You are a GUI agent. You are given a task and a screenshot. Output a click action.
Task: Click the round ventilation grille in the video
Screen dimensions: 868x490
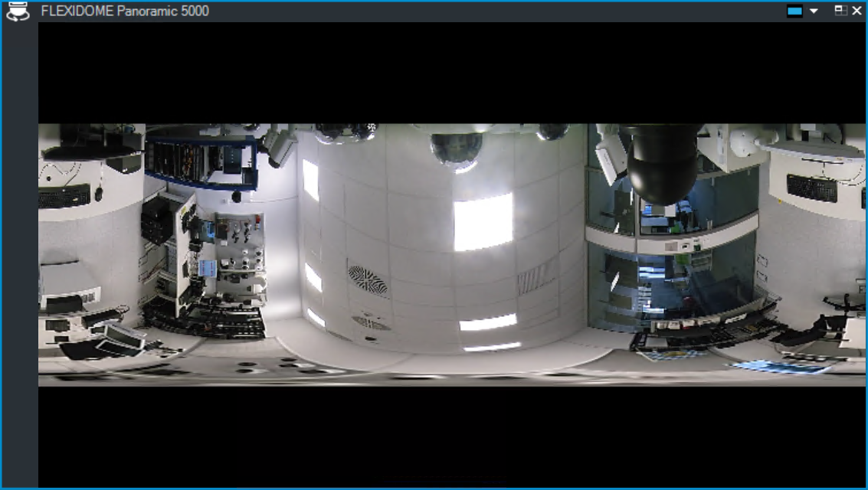pyautogui.click(x=368, y=276)
